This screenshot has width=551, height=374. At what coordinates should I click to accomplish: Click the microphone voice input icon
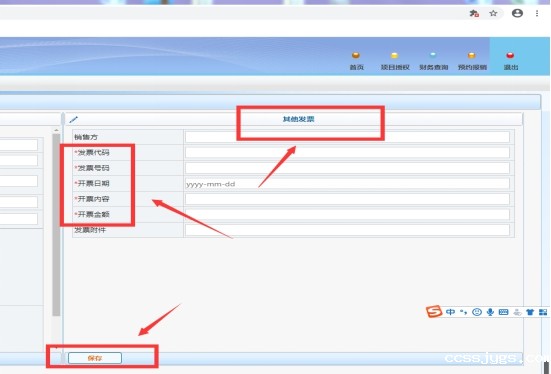point(490,312)
